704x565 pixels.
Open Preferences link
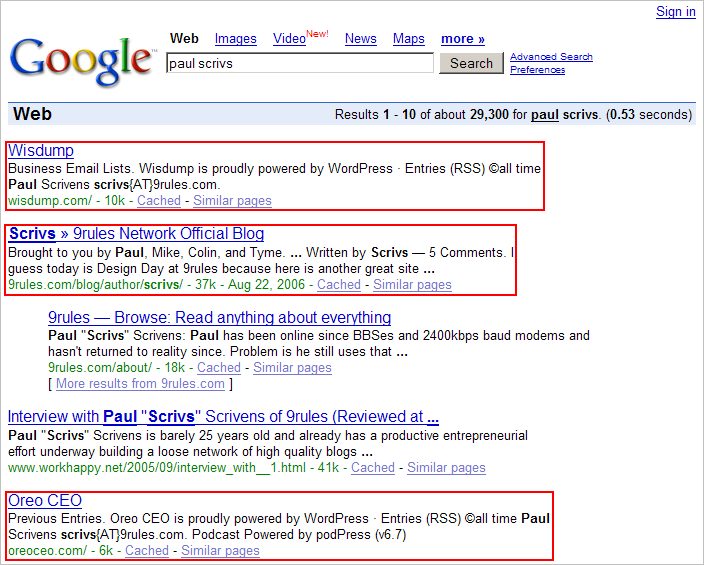pos(537,70)
